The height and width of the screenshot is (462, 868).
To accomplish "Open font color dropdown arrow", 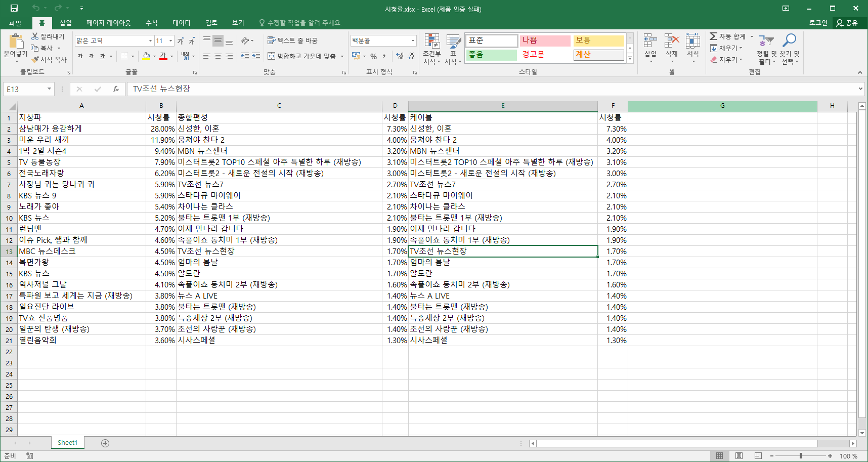I will click(x=171, y=56).
